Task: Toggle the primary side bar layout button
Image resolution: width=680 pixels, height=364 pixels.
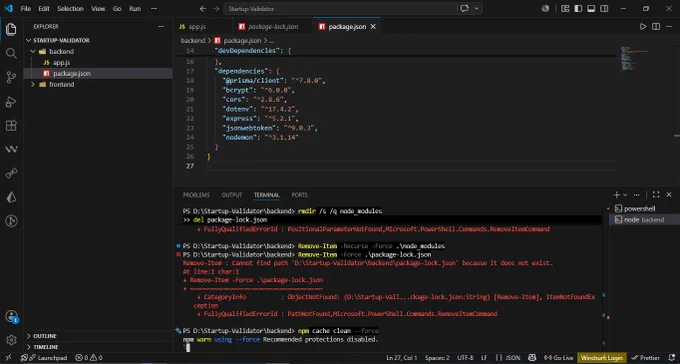Action: [x=578, y=9]
